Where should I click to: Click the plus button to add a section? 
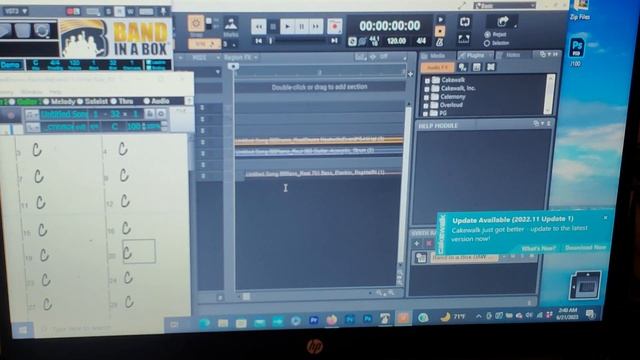[x=410, y=74]
